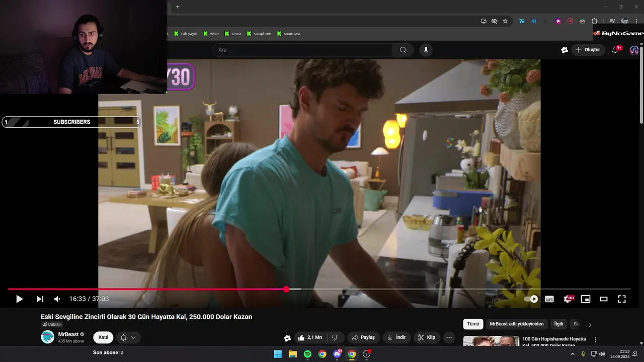Screen dimensions: 644x362
Task: Open Chrome profile avatar
Action: pyautogui.click(x=624, y=21)
